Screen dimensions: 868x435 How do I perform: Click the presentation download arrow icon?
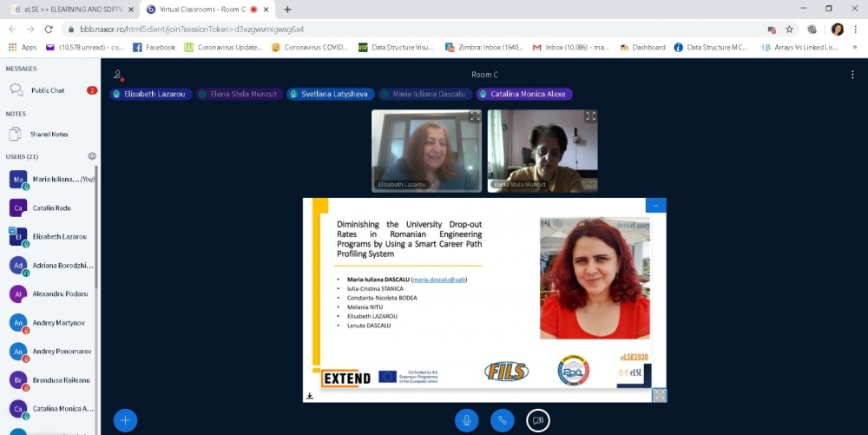pos(310,396)
